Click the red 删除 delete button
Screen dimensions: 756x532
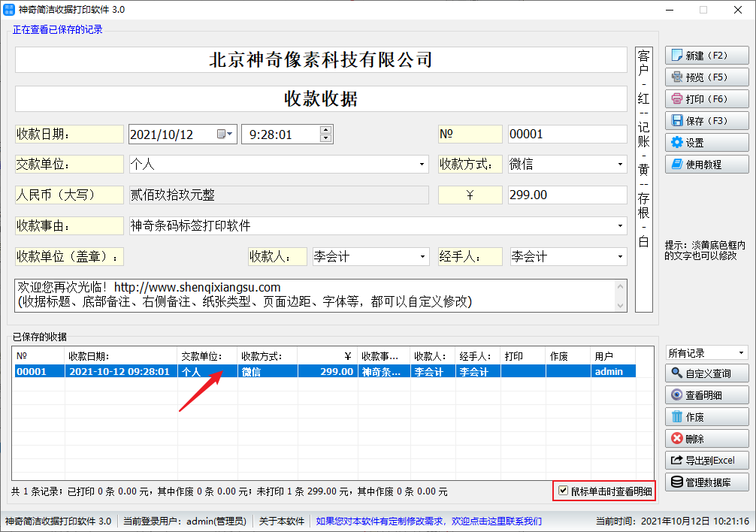click(x=706, y=439)
